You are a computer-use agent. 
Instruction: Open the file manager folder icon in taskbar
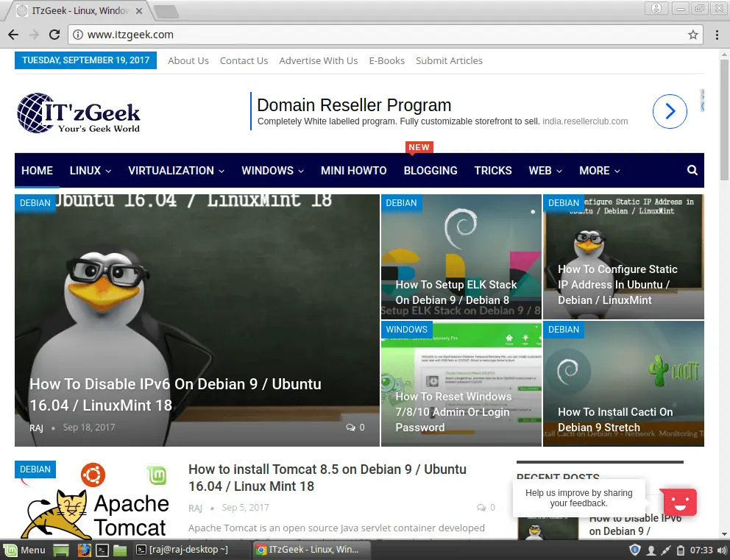[x=120, y=550]
